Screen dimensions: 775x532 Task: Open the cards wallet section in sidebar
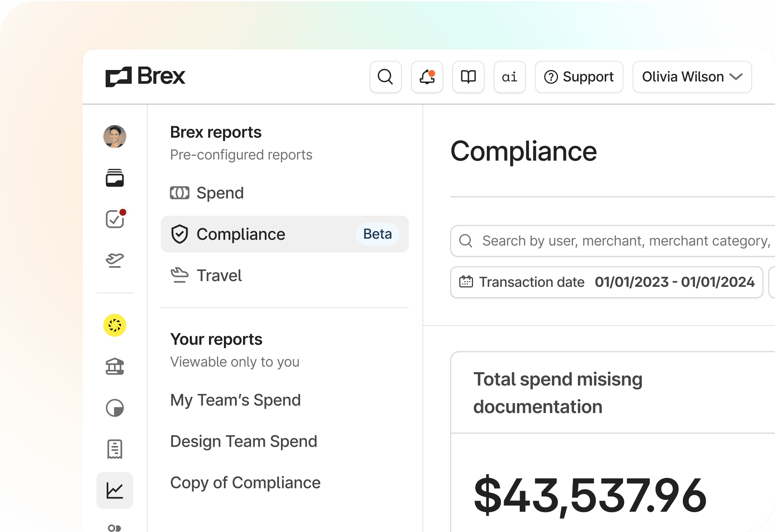[x=114, y=179]
